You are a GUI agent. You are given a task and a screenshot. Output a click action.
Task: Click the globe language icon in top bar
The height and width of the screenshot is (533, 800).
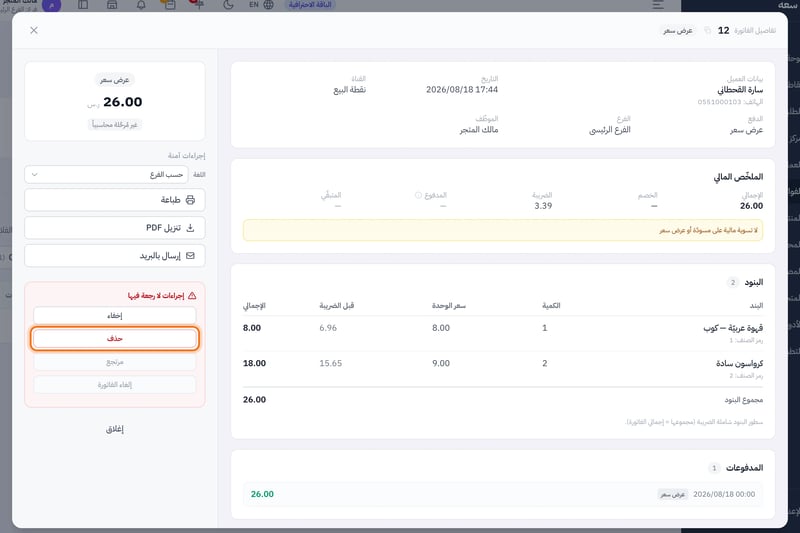coord(268,5)
